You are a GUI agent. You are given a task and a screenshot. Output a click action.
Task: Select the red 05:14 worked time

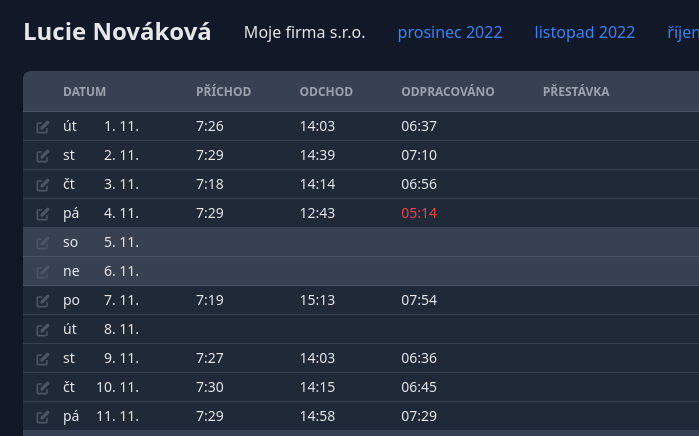pyautogui.click(x=419, y=213)
